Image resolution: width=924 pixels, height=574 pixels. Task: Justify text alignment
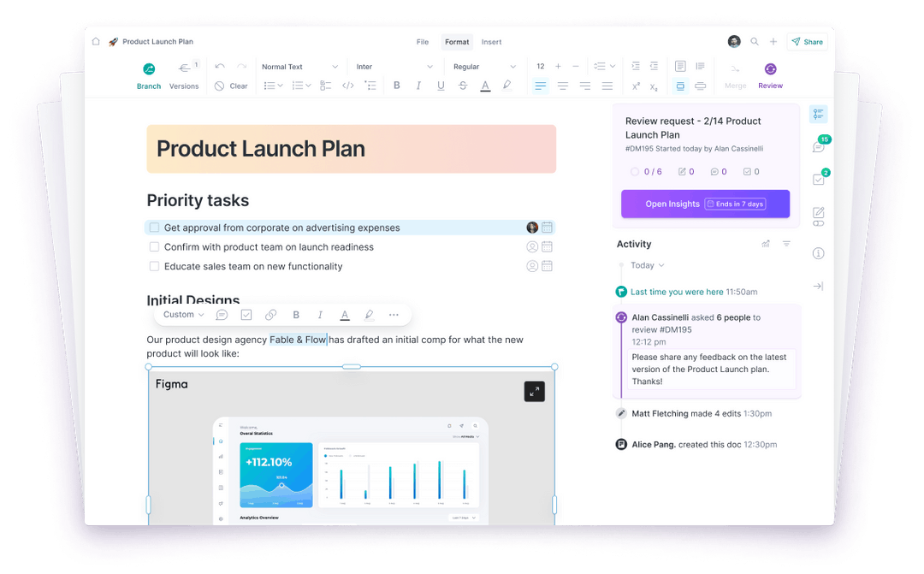point(607,86)
